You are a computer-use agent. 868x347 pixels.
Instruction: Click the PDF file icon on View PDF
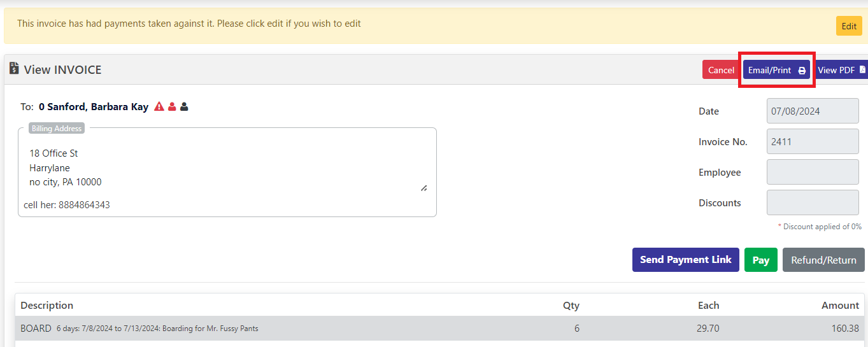pyautogui.click(x=862, y=69)
